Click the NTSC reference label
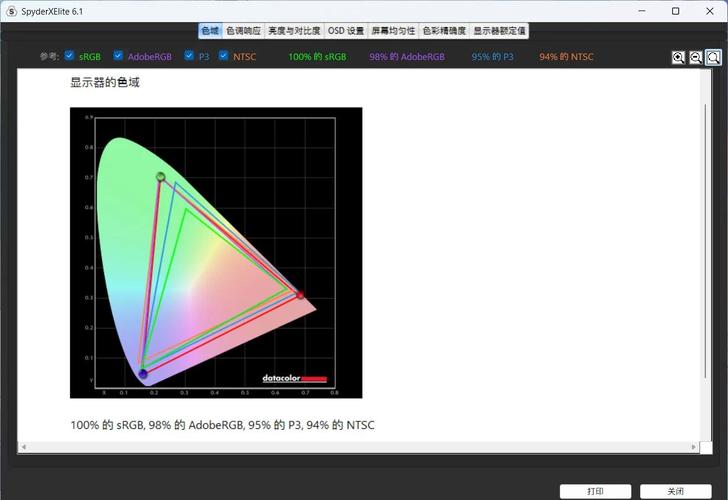The height and width of the screenshot is (500, 728). pos(244,57)
